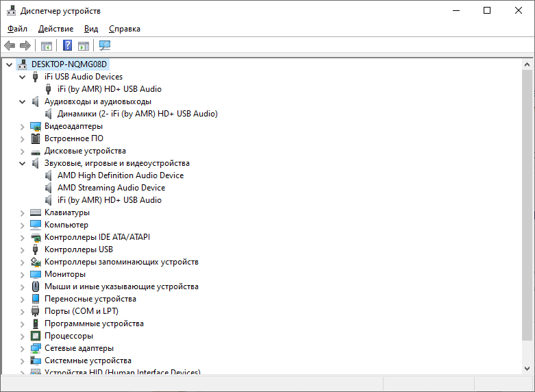Click the scrollbar up arrow
The width and height of the screenshot is (535, 392).
(527, 64)
